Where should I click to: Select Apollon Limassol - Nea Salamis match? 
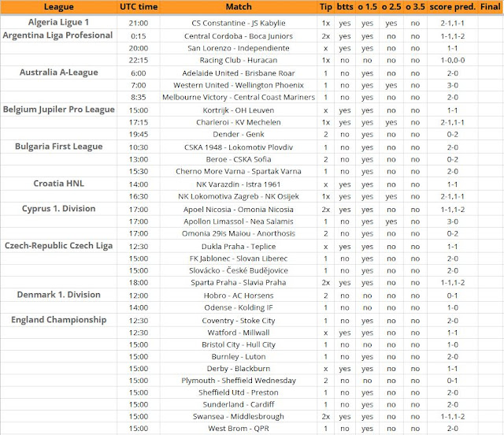[239, 221]
